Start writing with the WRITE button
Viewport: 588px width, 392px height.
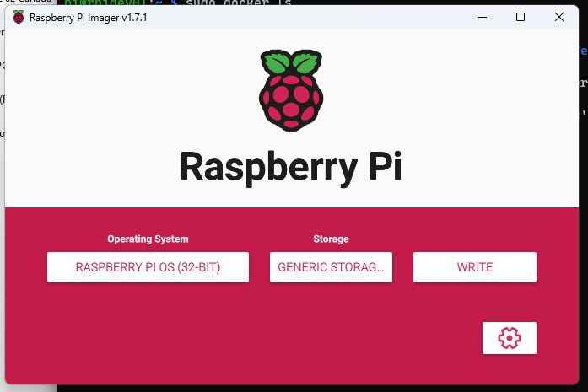(475, 267)
